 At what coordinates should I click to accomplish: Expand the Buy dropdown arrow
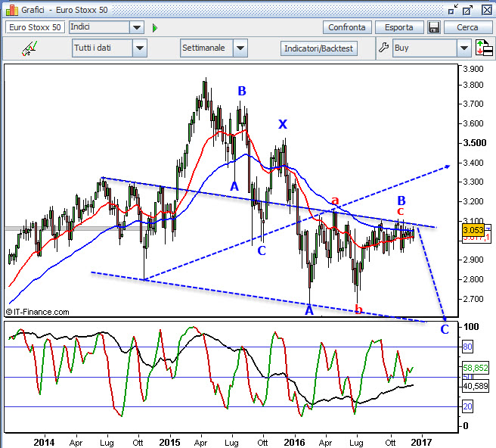coord(464,48)
